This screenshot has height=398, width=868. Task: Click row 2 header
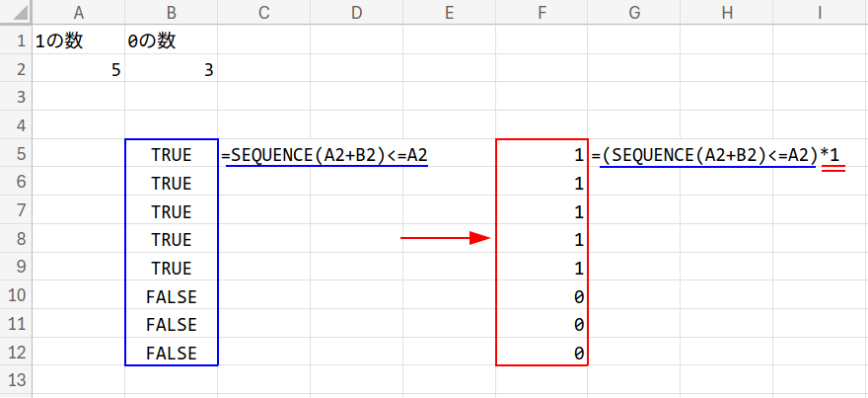coord(16,70)
